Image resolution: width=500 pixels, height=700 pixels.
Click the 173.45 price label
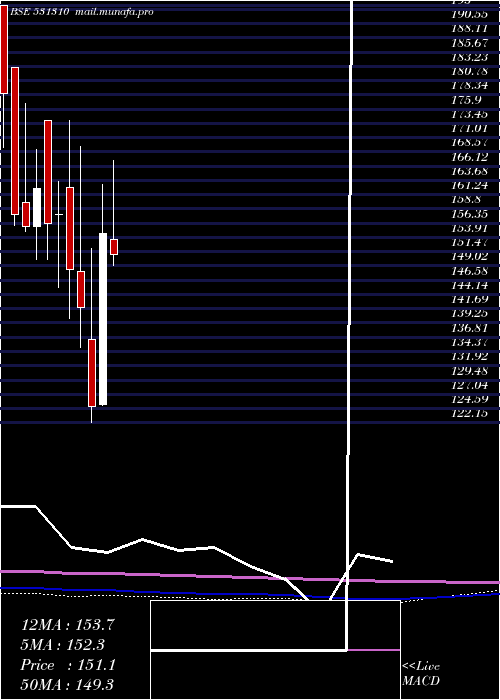(x=469, y=114)
